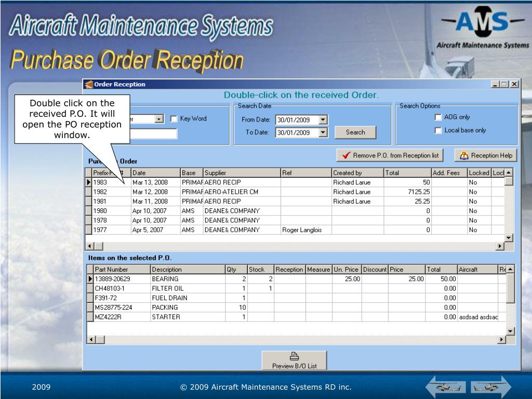Click row selector arrow beside order 1983

click(88, 182)
